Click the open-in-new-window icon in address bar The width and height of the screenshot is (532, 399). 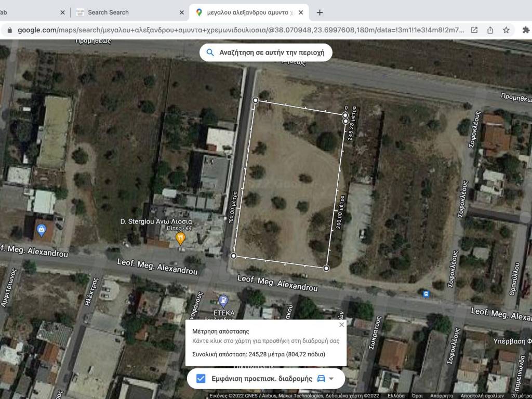click(474, 30)
